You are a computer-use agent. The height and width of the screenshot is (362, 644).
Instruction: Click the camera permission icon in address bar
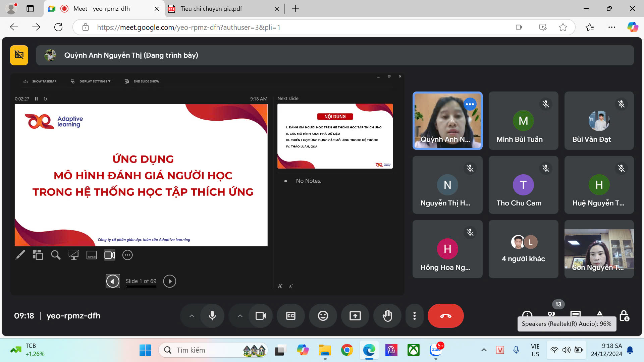point(519,27)
